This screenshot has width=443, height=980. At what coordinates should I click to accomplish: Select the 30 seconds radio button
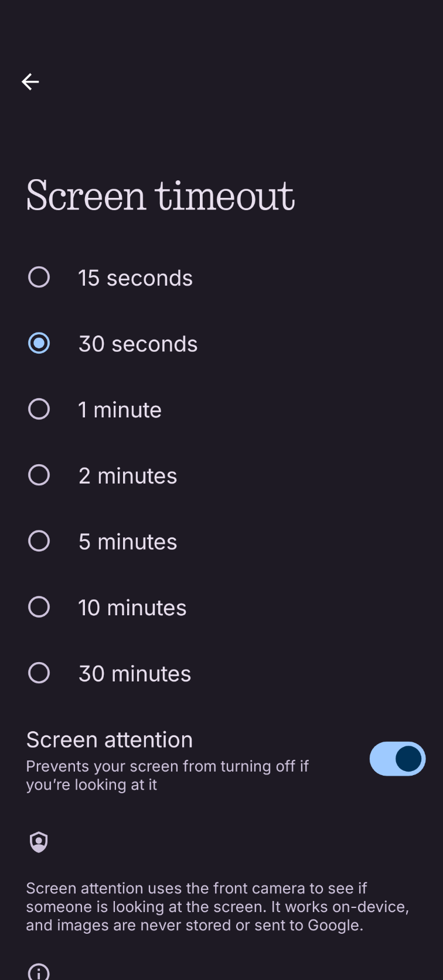(39, 343)
